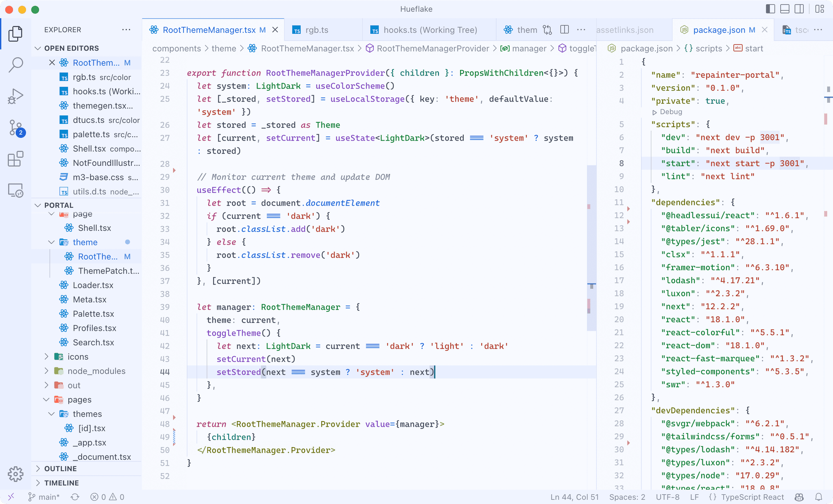Open _app.tsx in file tree

click(89, 443)
